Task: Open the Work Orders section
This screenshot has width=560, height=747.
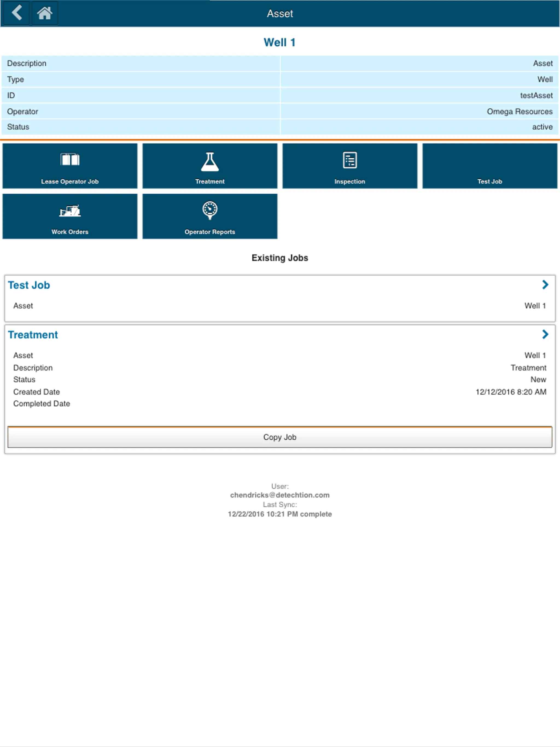Action: [69, 217]
